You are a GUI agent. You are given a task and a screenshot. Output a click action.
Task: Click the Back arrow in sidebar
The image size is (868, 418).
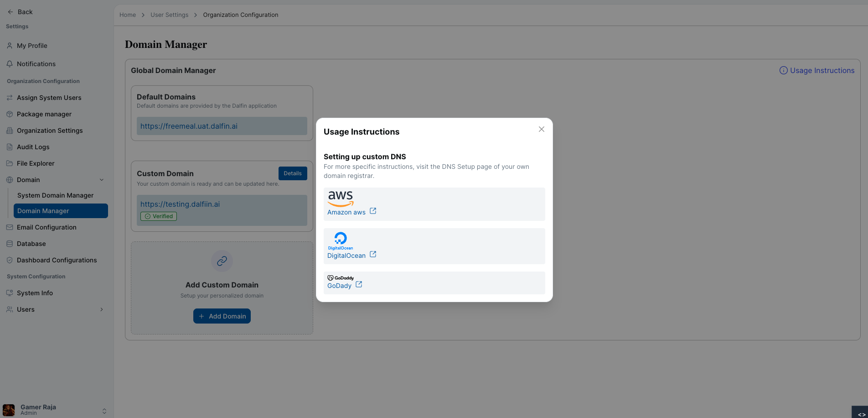[10, 12]
